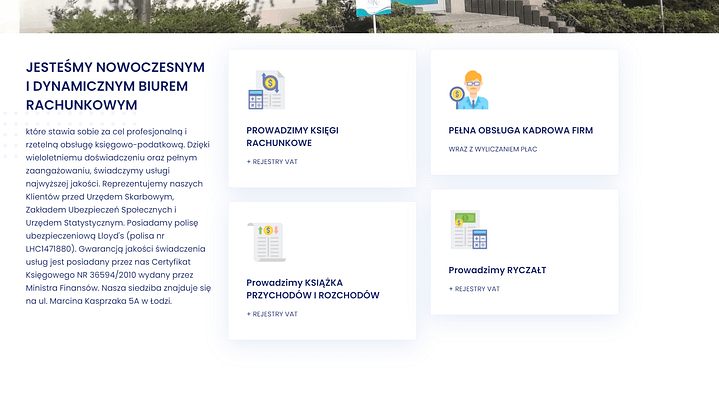This screenshot has height=395, width=719.
Task: Click REJESTRY VAT under RYCZAŁT card
Action: [474, 289]
